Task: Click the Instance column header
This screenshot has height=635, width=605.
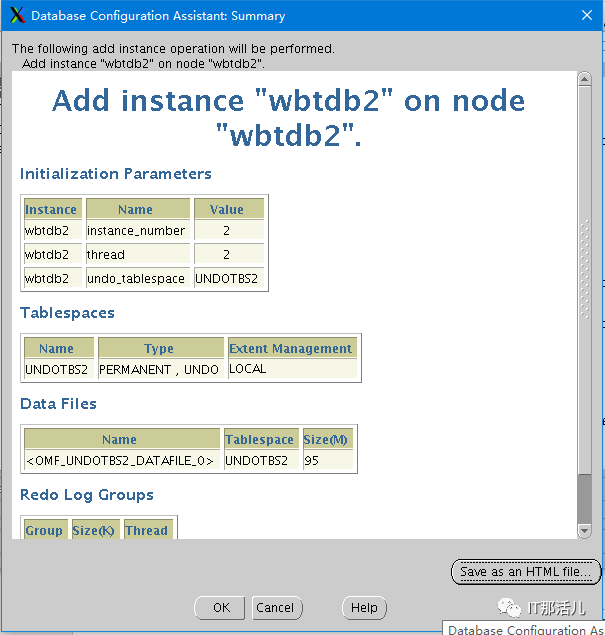Action: coord(53,209)
